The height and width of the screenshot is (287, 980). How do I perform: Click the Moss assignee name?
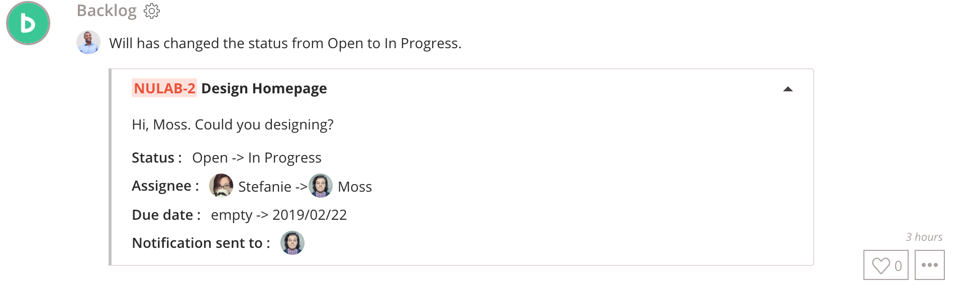(x=355, y=187)
